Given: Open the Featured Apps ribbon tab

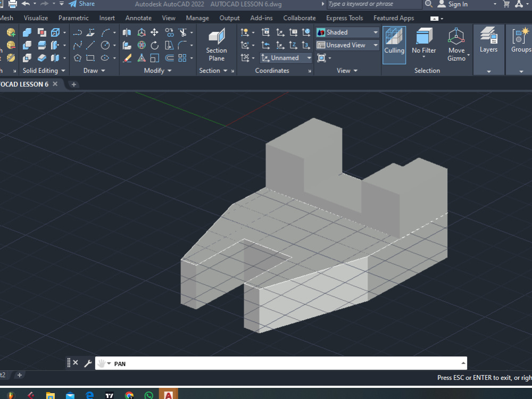Looking at the screenshot, I should (x=394, y=18).
